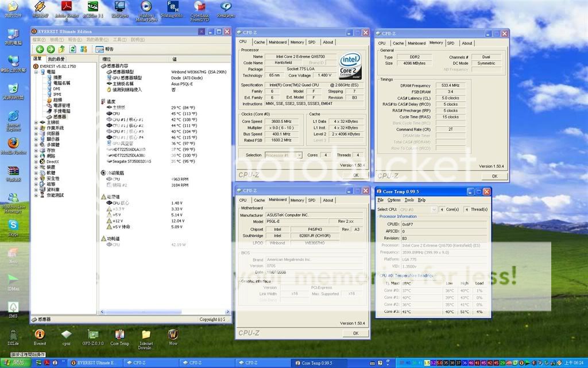Image resolution: width=588 pixels, height=368 pixels.
Task: Click the Up-level arrow icon in EVEREST toolbar
Action: point(61,49)
